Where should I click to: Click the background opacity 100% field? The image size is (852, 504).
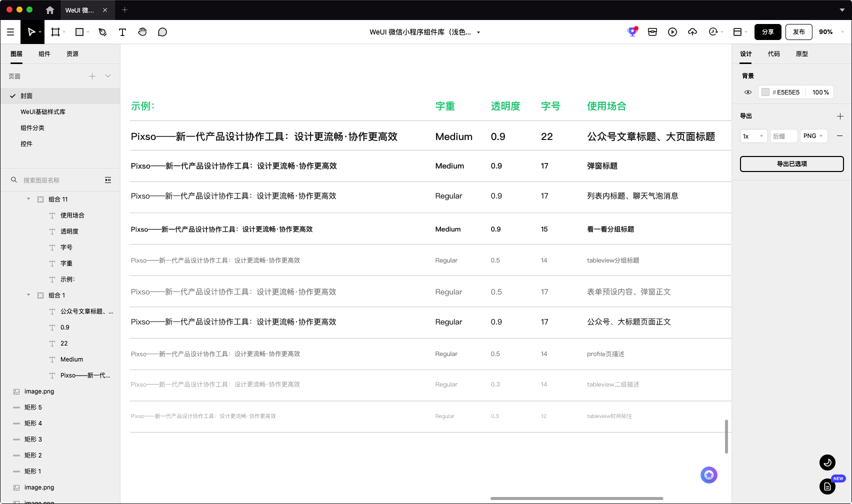tap(820, 92)
